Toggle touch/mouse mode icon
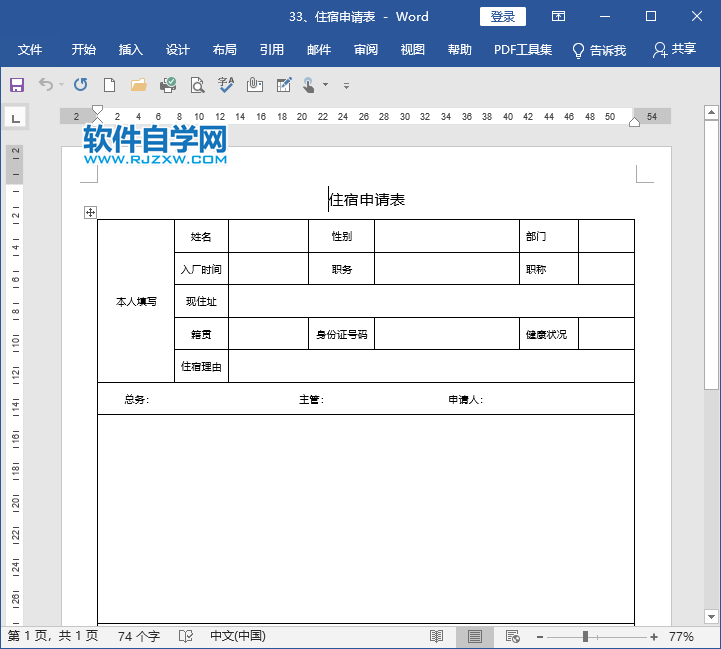The height and width of the screenshot is (649, 721). [309, 85]
